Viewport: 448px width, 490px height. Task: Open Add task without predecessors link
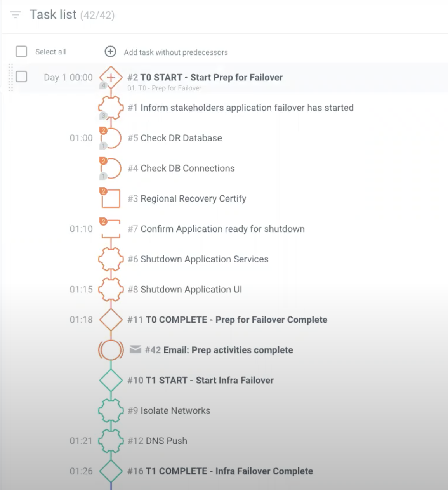[176, 52]
